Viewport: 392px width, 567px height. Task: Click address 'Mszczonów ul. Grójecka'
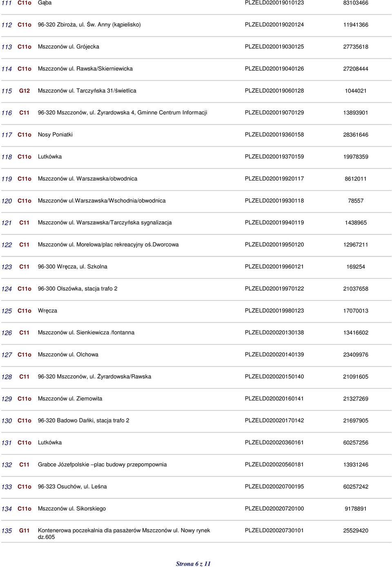coord(69,47)
